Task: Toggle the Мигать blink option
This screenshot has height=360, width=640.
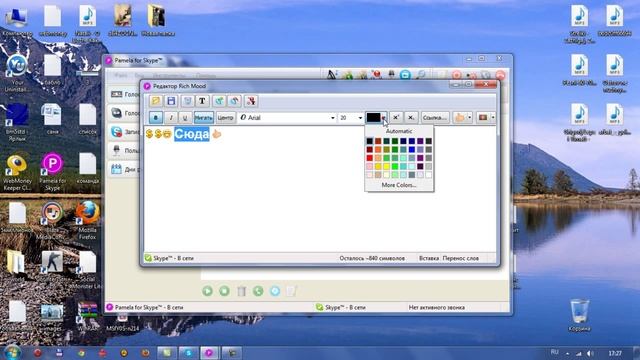Action: (204, 118)
